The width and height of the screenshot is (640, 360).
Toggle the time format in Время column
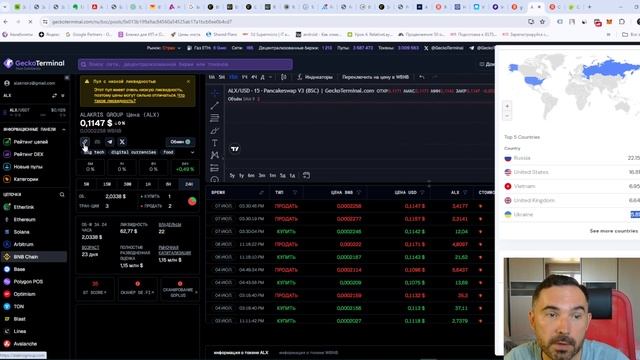click(x=261, y=192)
